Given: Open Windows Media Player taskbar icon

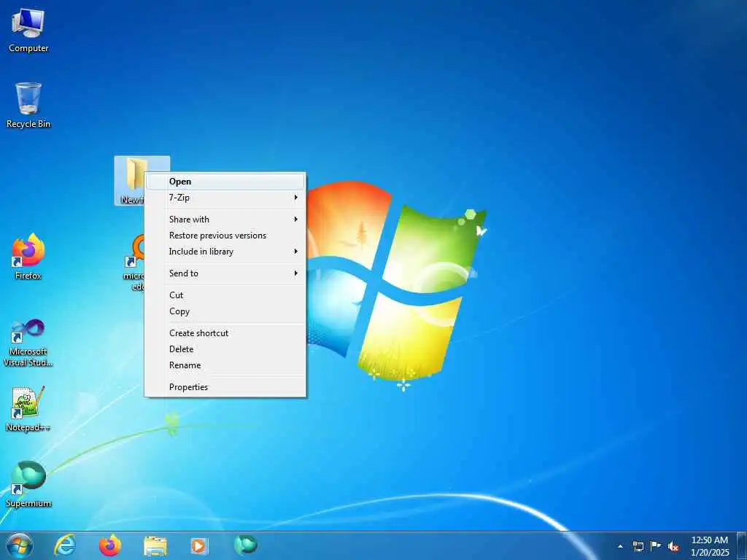Looking at the screenshot, I should pos(200,546).
